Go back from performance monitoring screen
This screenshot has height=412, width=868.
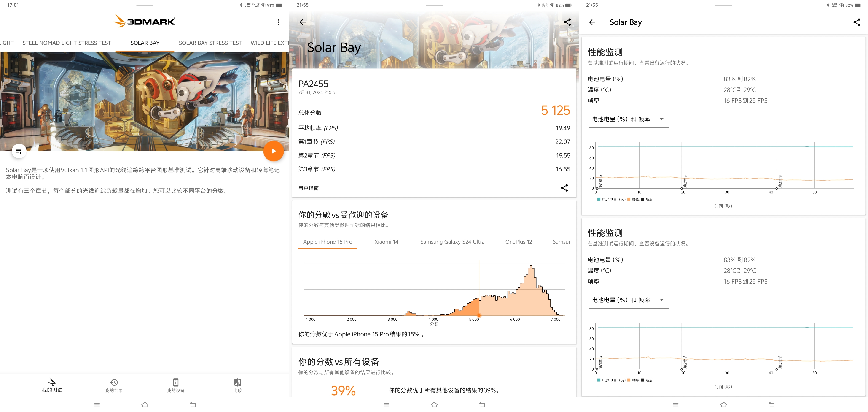coord(592,22)
